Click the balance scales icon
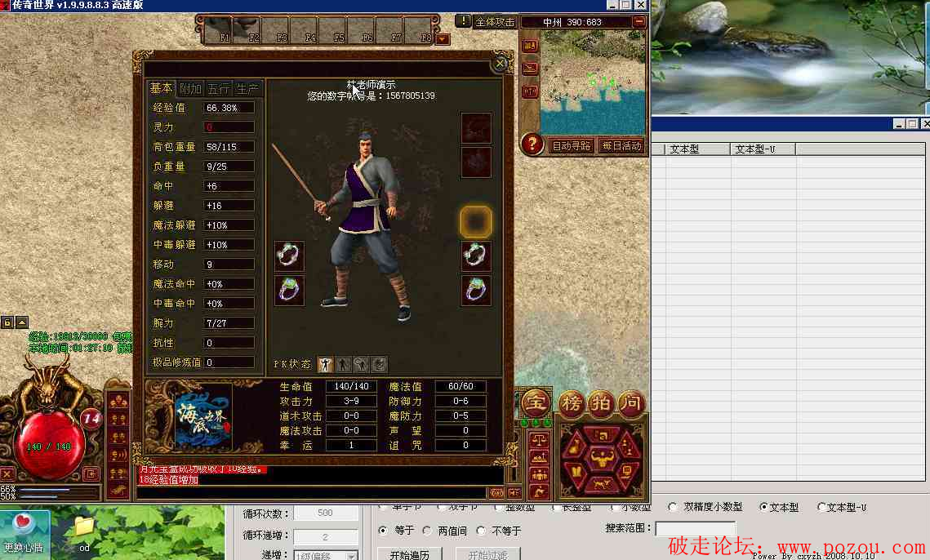Image resolution: width=930 pixels, height=560 pixels. (539, 439)
